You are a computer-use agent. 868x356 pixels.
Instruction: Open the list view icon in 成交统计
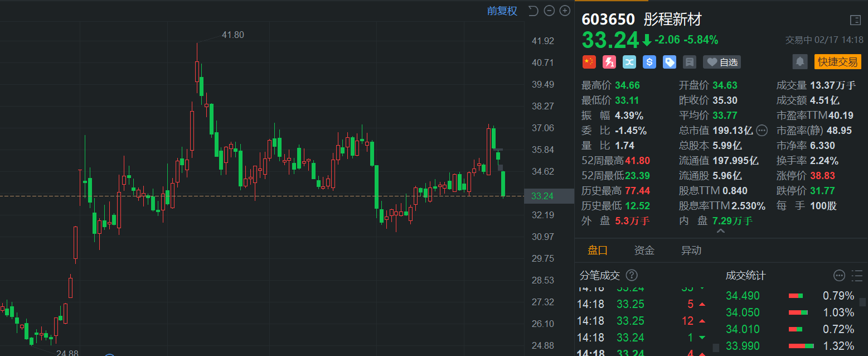[857, 275]
